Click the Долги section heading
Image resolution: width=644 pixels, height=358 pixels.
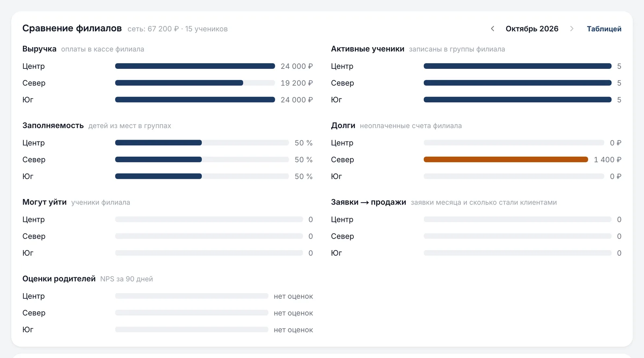343,125
